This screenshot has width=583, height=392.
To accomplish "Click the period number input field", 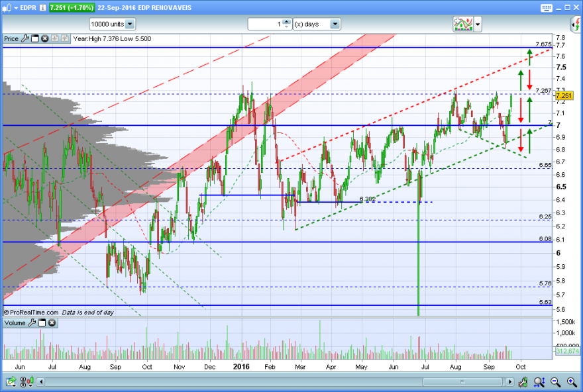I will [x=265, y=24].
